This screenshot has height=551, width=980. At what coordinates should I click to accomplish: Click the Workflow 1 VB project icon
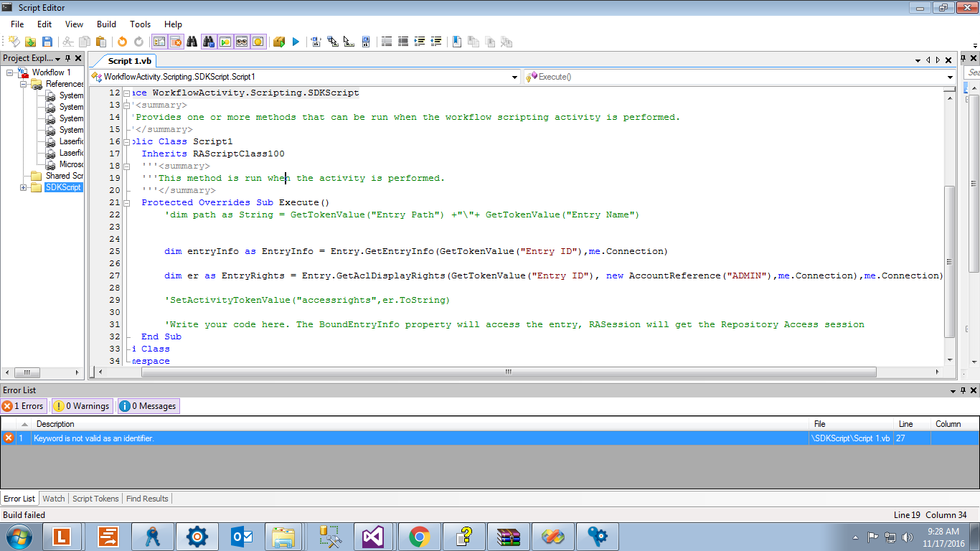pyautogui.click(x=23, y=72)
